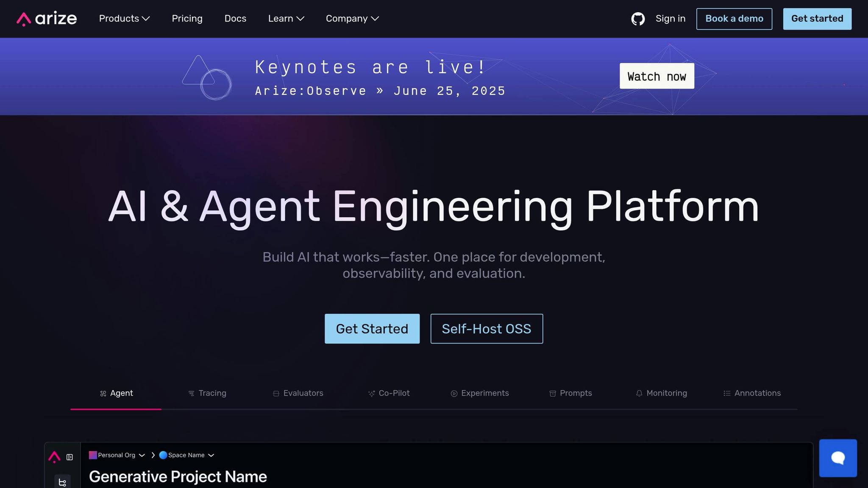
Task: Click Book a demo button
Action: pos(734,19)
